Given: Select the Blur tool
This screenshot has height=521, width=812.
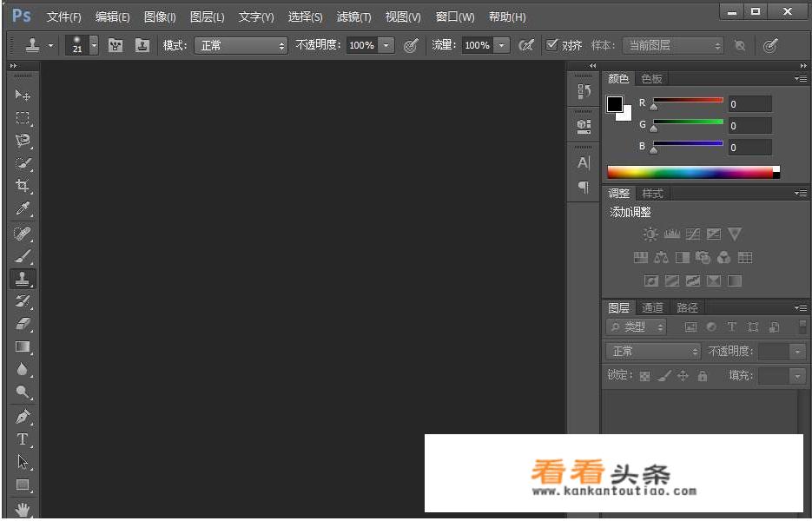Looking at the screenshot, I should (23, 369).
